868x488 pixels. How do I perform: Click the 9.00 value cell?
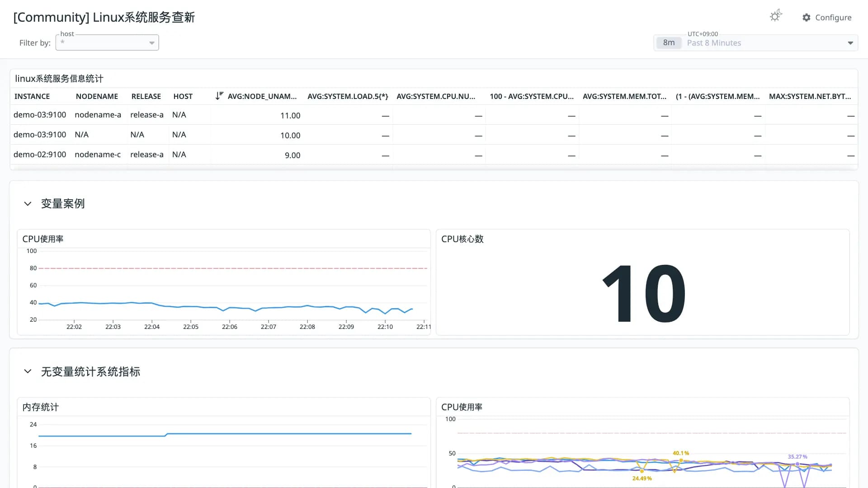tap(292, 155)
